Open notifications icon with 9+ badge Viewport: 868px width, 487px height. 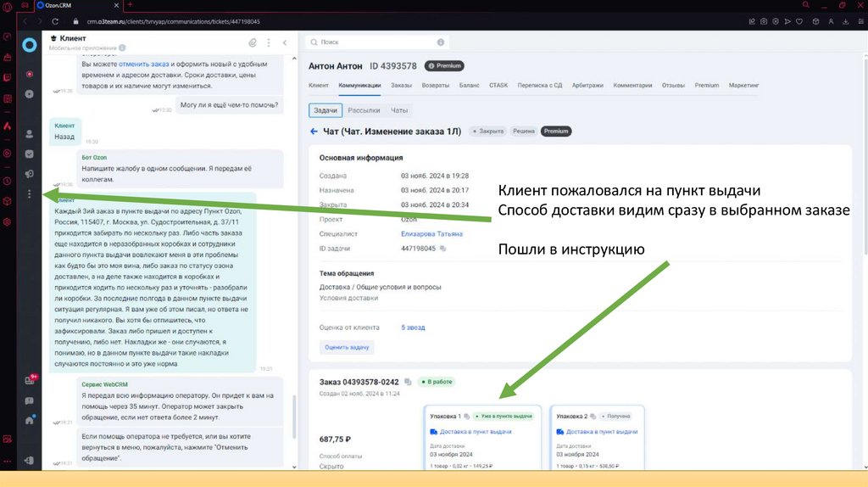click(30, 379)
